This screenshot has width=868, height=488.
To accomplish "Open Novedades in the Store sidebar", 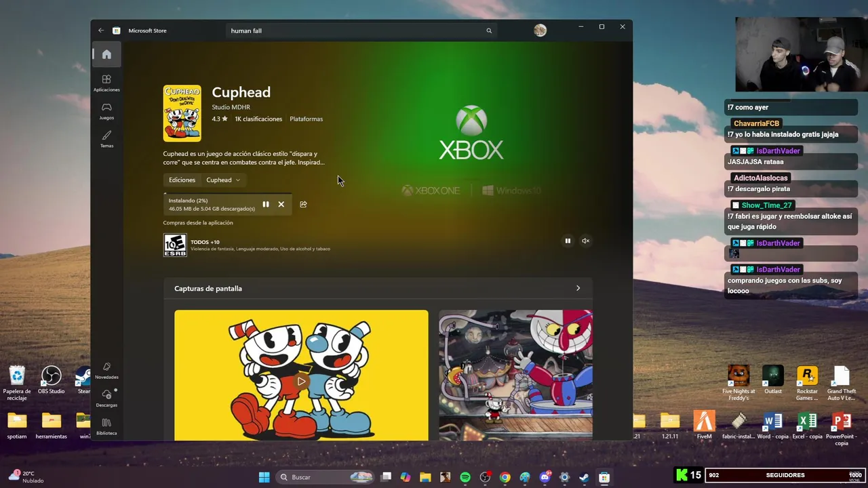I will pos(106,371).
